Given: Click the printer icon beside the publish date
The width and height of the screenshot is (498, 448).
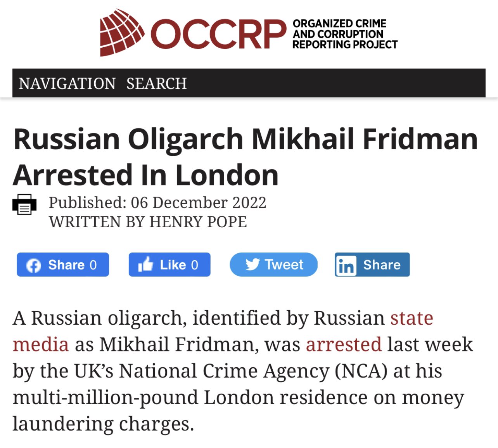Looking at the screenshot, I should (x=24, y=204).
